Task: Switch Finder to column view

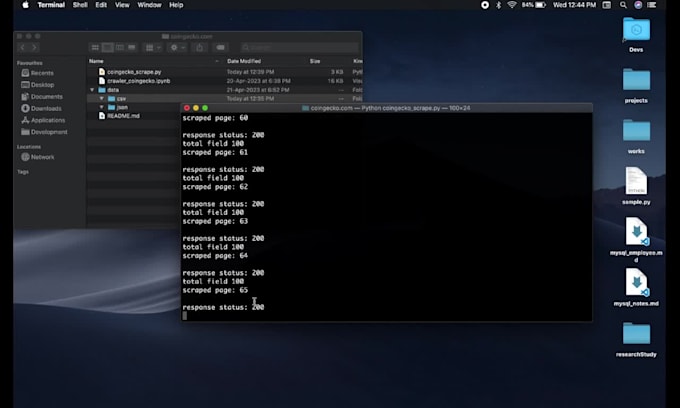Action: (120, 47)
